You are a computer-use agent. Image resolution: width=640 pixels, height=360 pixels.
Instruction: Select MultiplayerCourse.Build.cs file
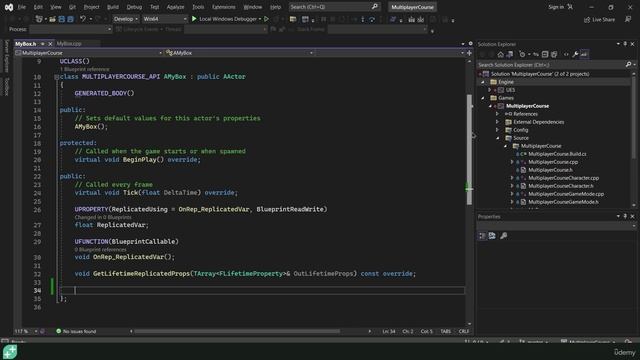click(557, 154)
